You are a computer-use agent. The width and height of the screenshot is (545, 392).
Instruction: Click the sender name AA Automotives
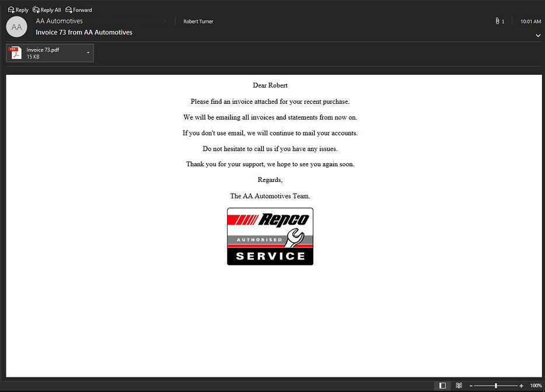60,21
